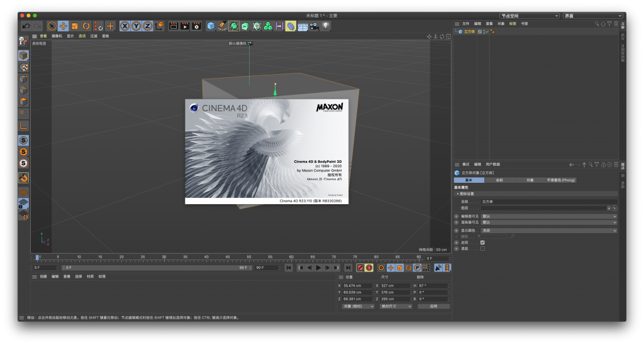Image resolution: width=644 pixels, height=345 pixels.
Task: Toggle 透显 checkbox
Action: (x=482, y=249)
